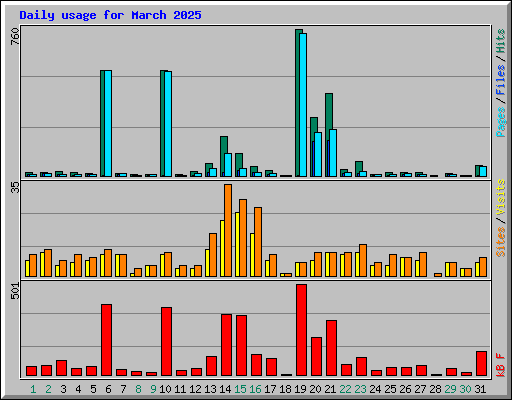Click day label 2 on the x-axis
The height and width of the screenshot is (400, 512).
(x=48, y=389)
